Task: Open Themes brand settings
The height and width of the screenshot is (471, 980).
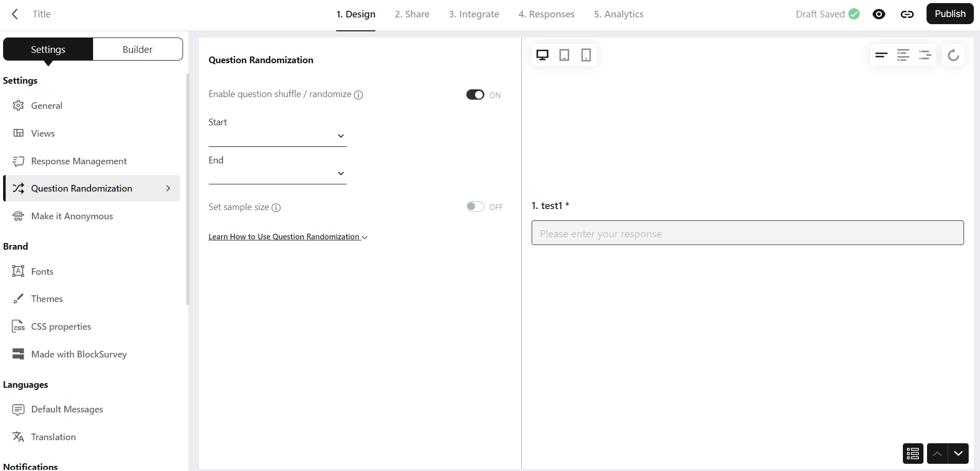Action: click(92, 298)
